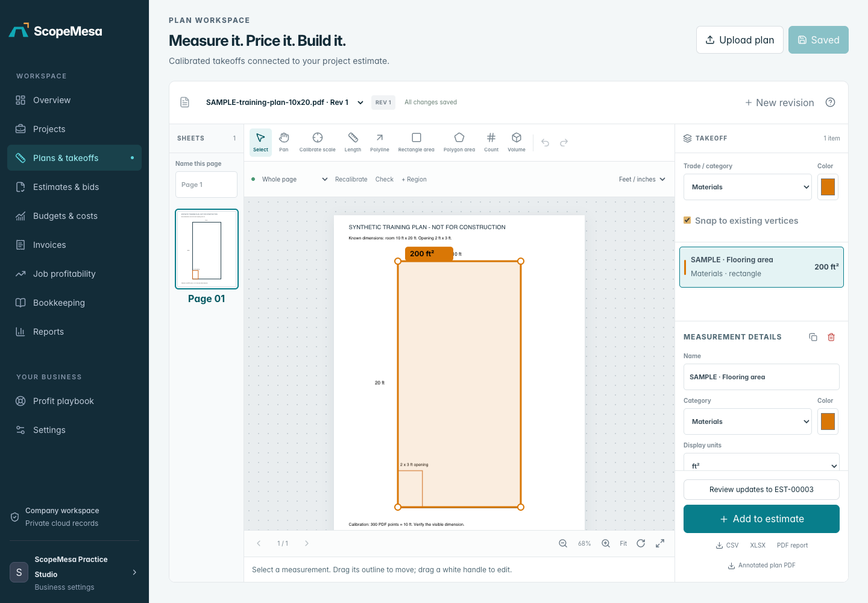Select the Rectangle area tool
This screenshot has height=603, width=868.
tap(416, 142)
